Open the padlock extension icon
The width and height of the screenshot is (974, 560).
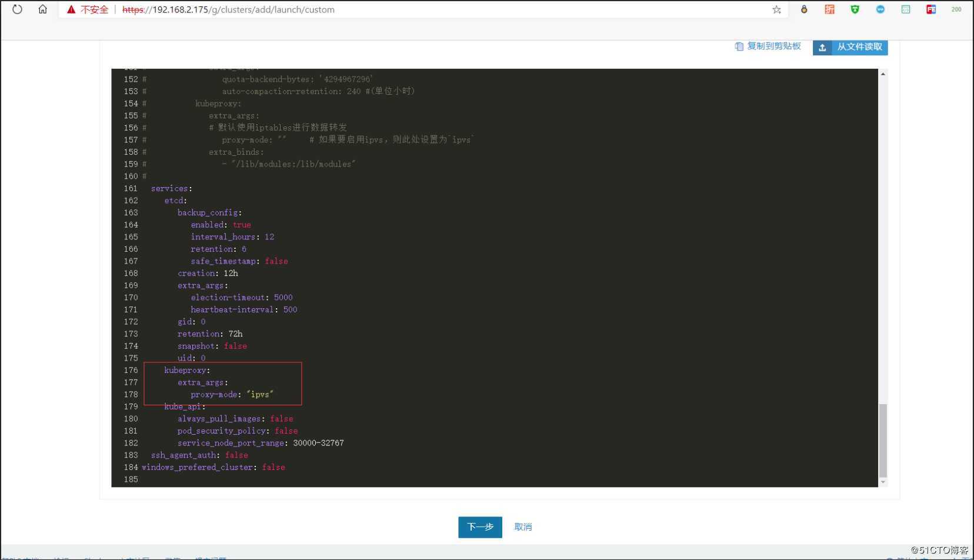(x=804, y=9)
